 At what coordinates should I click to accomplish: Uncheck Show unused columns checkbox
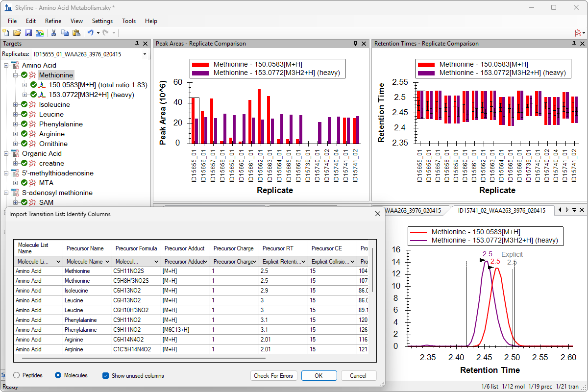[x=105, y=375]
